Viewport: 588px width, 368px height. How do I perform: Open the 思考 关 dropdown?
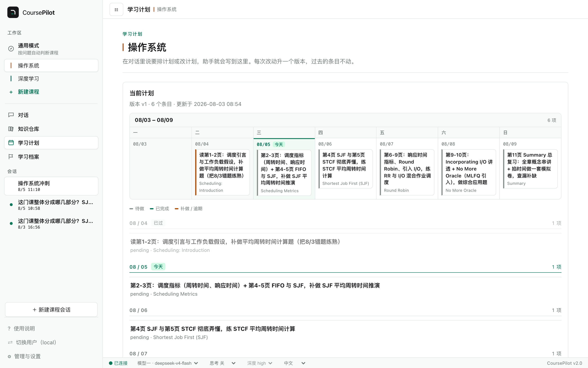click(223, 363)
